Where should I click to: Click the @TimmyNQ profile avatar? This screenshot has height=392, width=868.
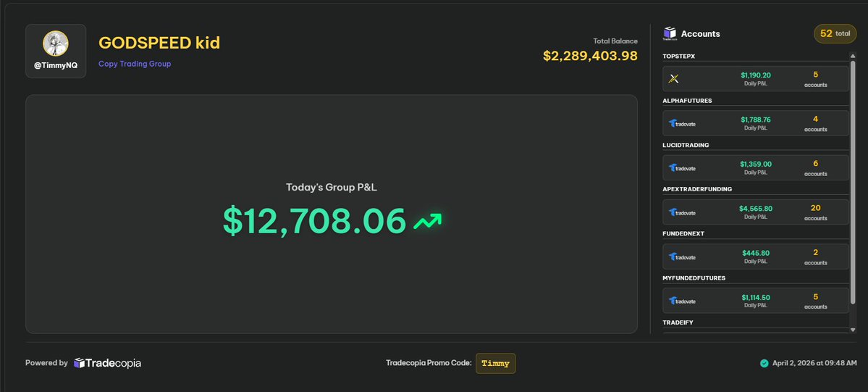pos(55,43)
